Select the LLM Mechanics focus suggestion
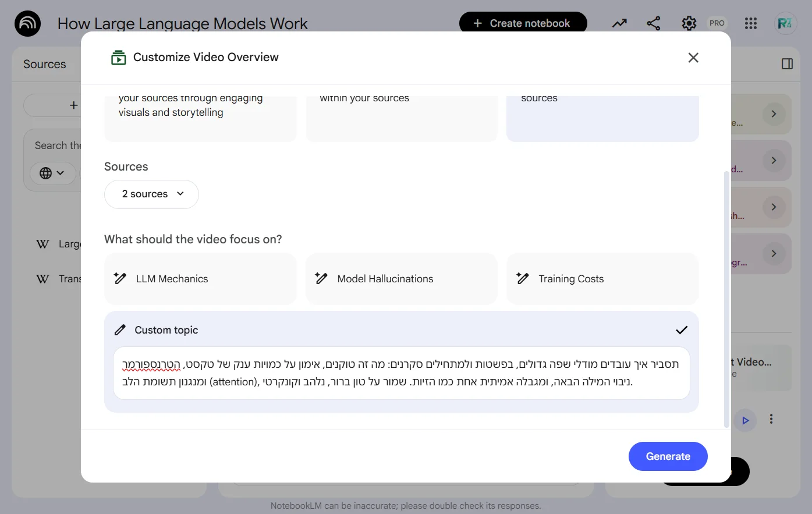 200,279
